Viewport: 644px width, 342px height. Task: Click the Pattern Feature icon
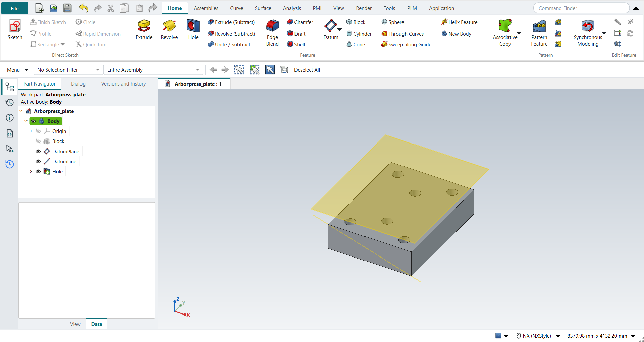(539, 33)
